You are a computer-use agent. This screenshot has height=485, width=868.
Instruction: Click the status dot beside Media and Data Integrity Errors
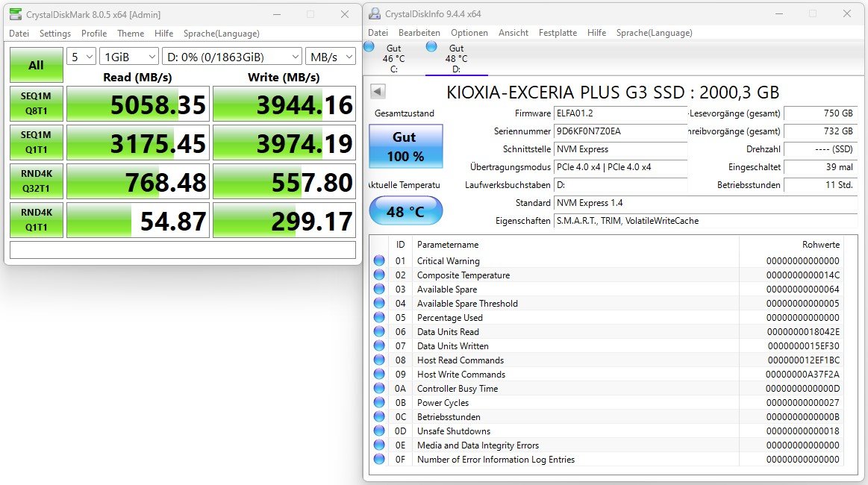(380, 445)
